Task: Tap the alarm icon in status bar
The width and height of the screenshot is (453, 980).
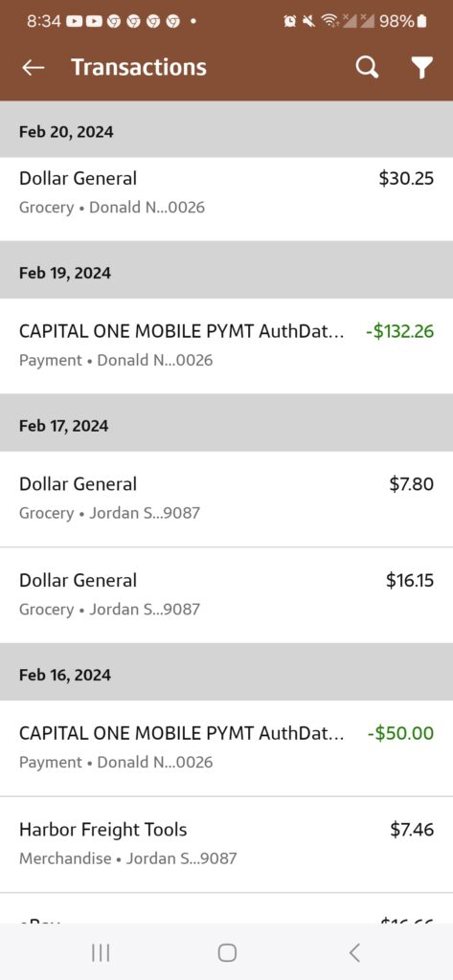Action: 289,21
